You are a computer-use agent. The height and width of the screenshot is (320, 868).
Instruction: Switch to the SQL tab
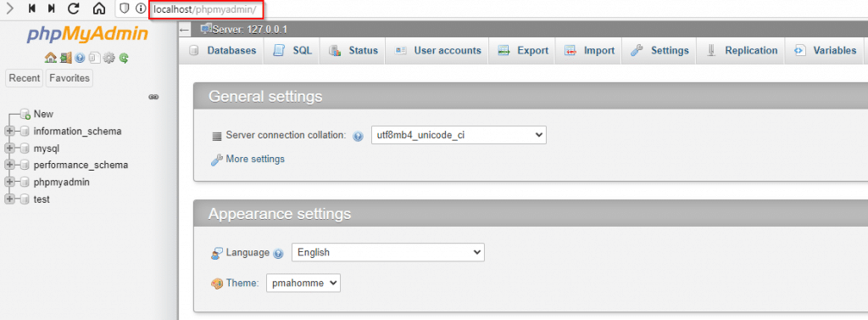pos(292,50)
